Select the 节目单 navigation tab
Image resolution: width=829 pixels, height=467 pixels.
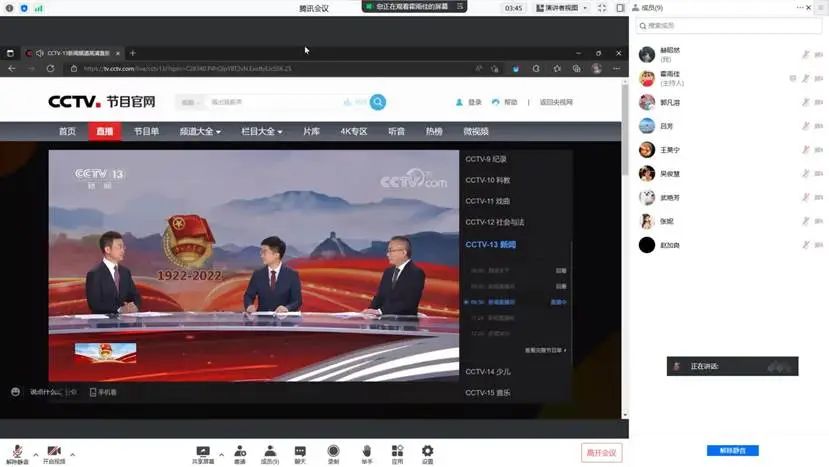(146, 131)
